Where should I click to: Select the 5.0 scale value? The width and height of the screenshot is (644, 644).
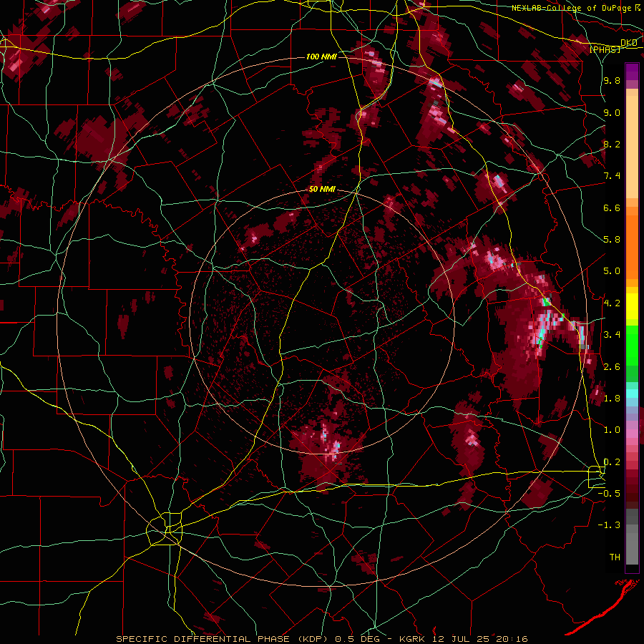[612, 271]
